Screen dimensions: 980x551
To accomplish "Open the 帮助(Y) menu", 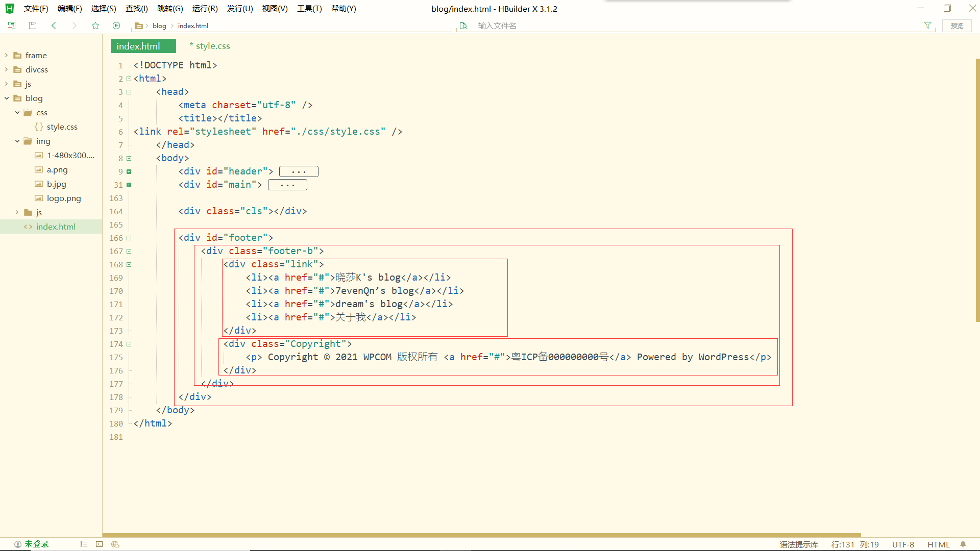I will click(x=344, y=9).
